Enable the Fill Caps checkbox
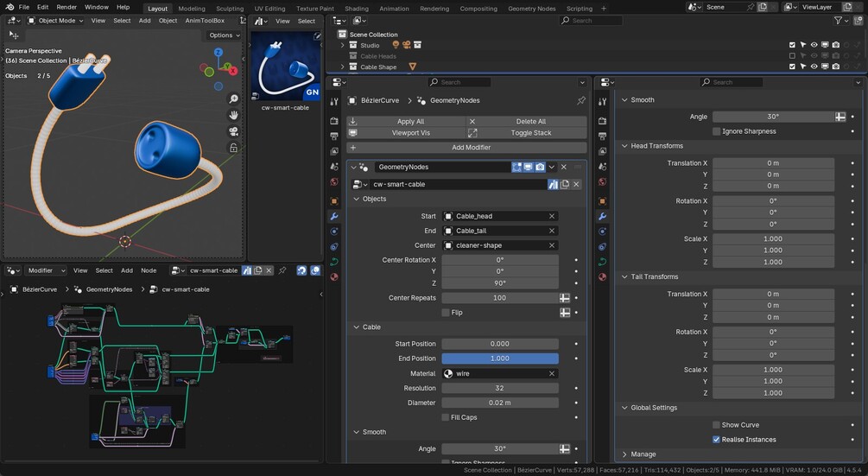The height and width of the screenshot is (476, 868). tap(445, 417)
